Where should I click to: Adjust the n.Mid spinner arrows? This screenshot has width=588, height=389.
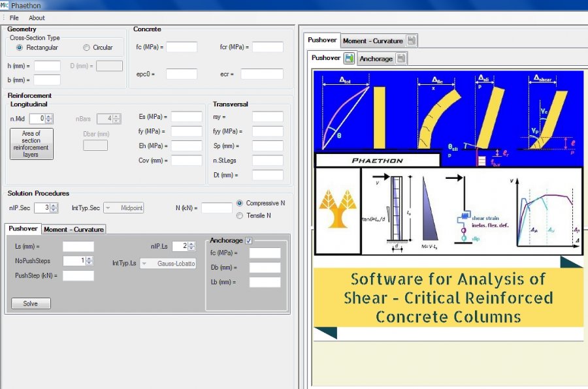click(49, 119)
